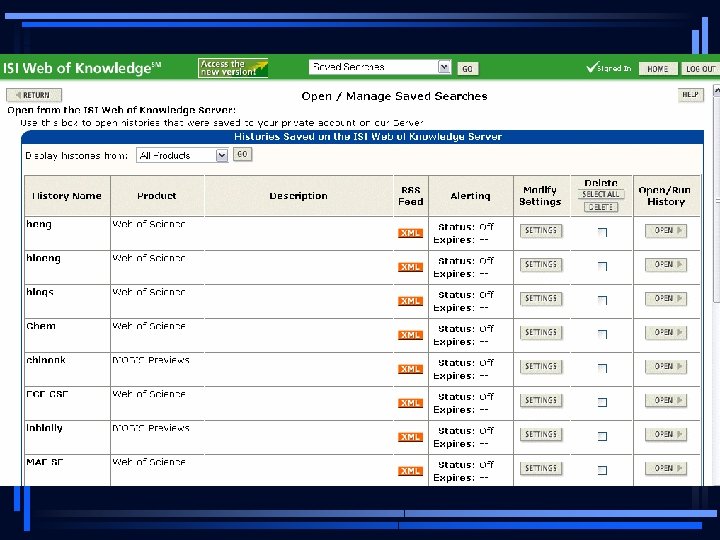
Task: Click the loblolly history name
Action: tap(45, 428)
